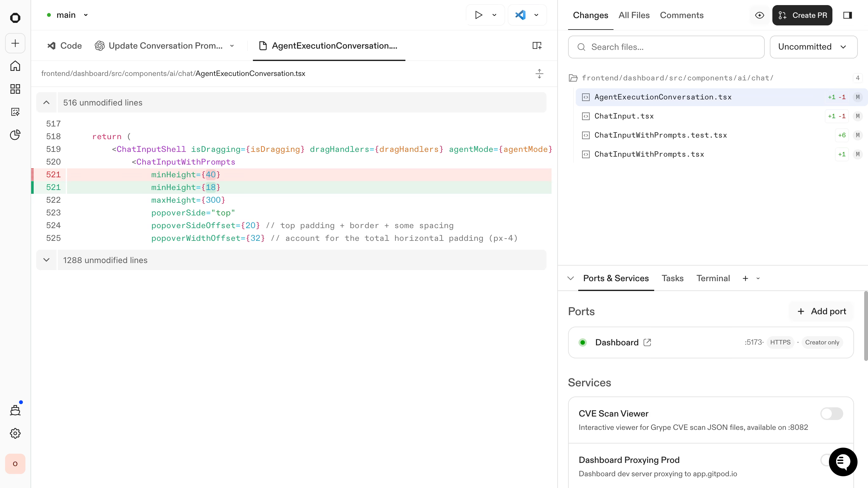Open the pie chart insights icon
Screen dimensions: 868x488
point(15,135)
